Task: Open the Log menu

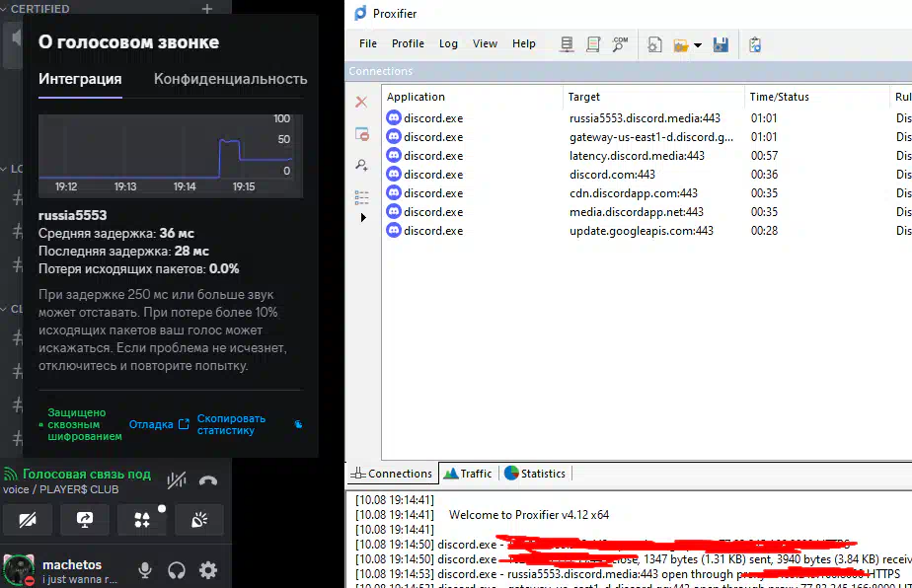Action: (x=448, y=43)
